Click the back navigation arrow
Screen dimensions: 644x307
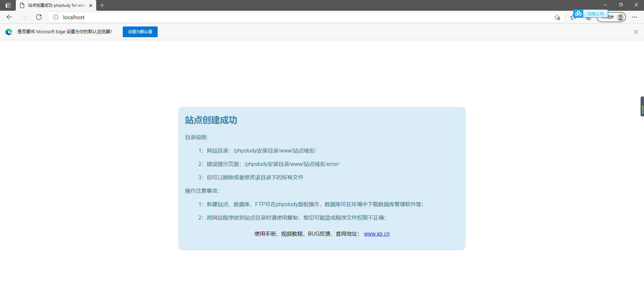pyautogui.click(x=9, y=17)
